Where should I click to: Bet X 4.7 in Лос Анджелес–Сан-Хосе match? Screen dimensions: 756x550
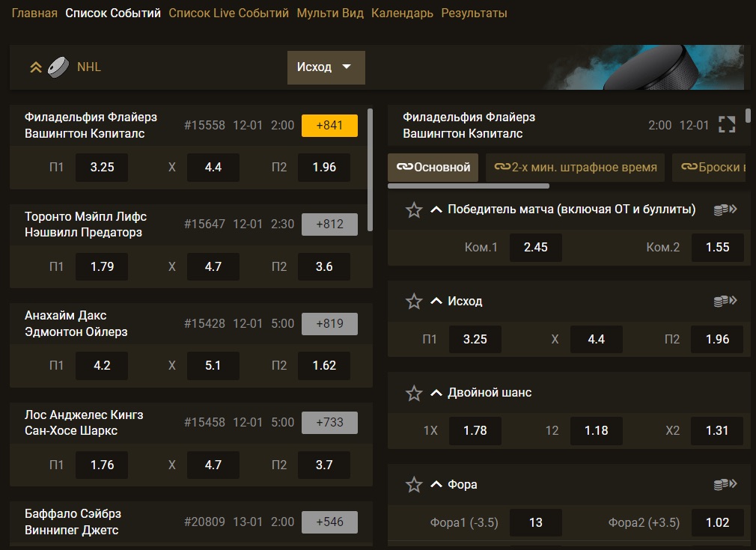coord(213,465)
